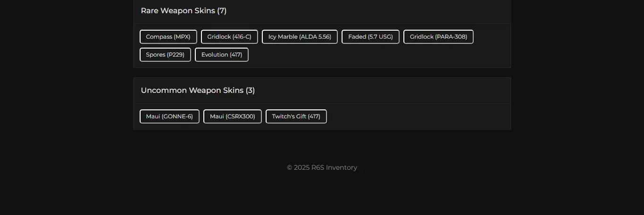Click the Spores (P229) skin tag
Image resolution: width=644 pixels, height=215 pixels.
(x=165, y=55)
